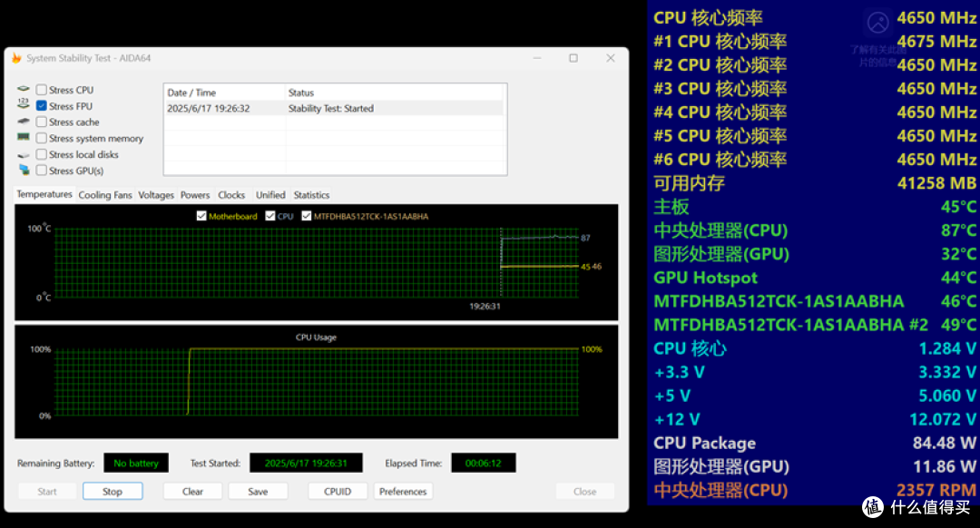Click the 主板 45°C reading
This screenshot has width=980, height=528.
click(x=814, y=207)
